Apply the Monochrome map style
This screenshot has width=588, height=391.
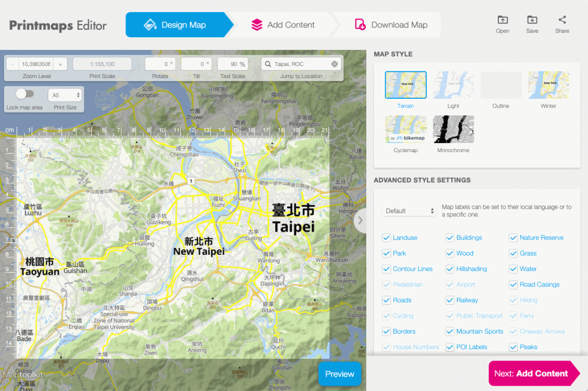[x=453, y=129]
